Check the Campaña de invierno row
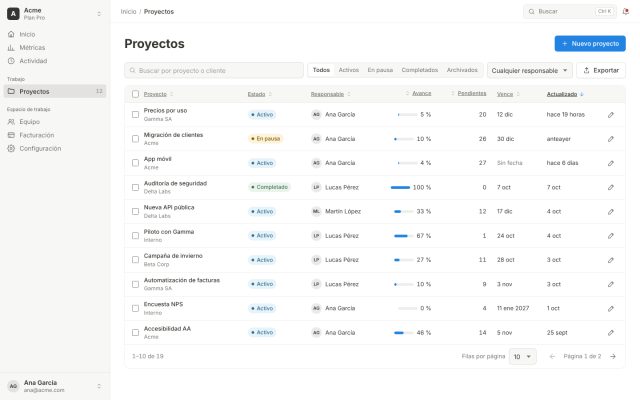Image resolution: width=640 pixels, height=400 pixels. pos(136,260)
